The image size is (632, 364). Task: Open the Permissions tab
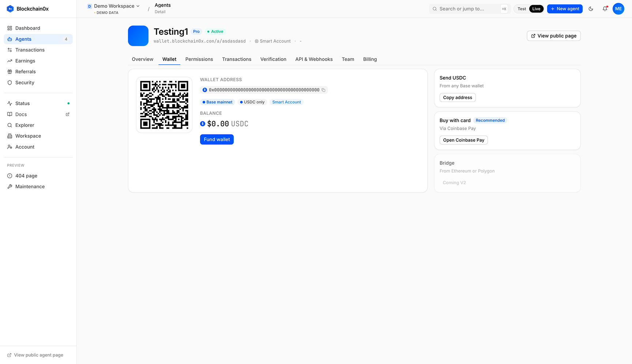pos(199,59)
